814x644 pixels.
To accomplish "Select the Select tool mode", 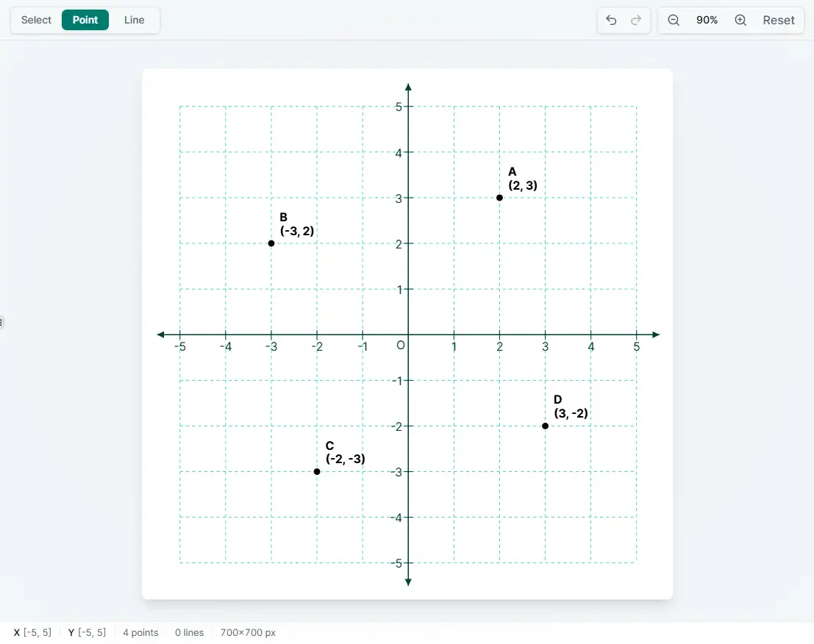I will pyautogui.click(x=36, y=21).
